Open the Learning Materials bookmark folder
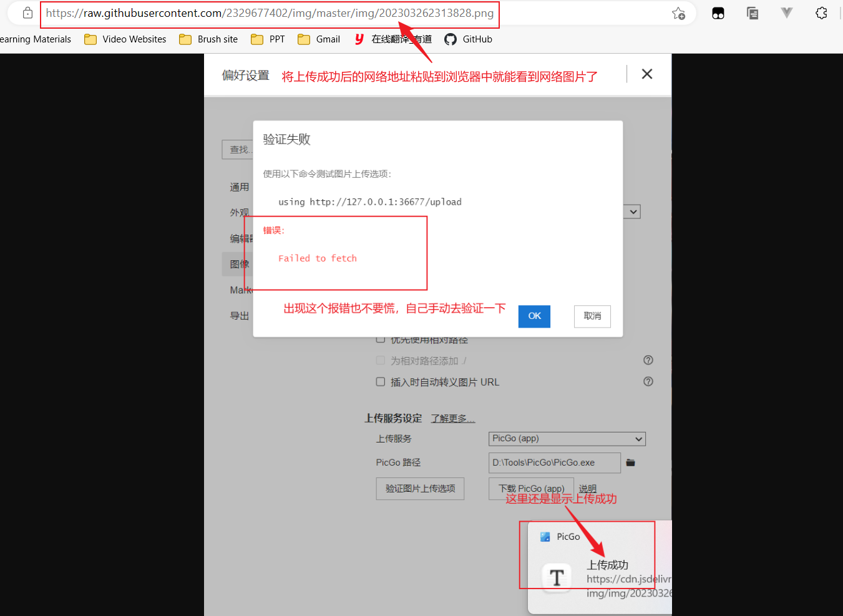The height and width of the screenshot is (616, 843). [36, 39]
